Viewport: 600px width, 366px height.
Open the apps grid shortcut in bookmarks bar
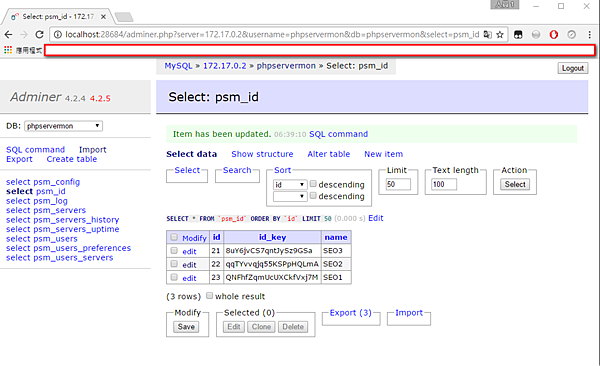[x=8, y=50]
